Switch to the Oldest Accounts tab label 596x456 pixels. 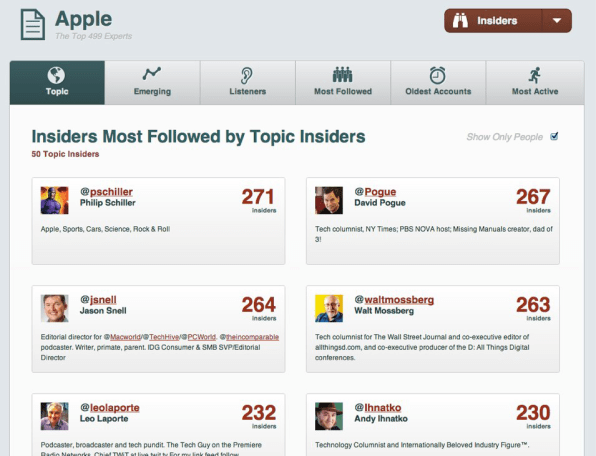coord(438,91)
